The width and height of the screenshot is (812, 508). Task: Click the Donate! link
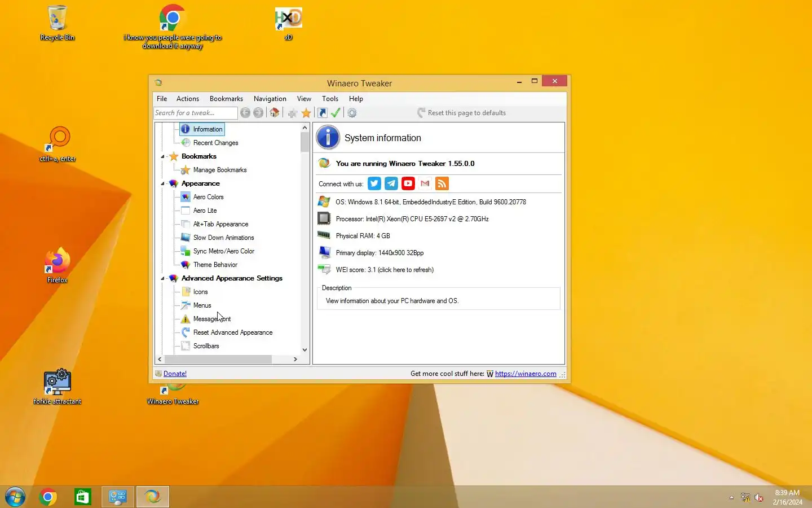[175, 374]
